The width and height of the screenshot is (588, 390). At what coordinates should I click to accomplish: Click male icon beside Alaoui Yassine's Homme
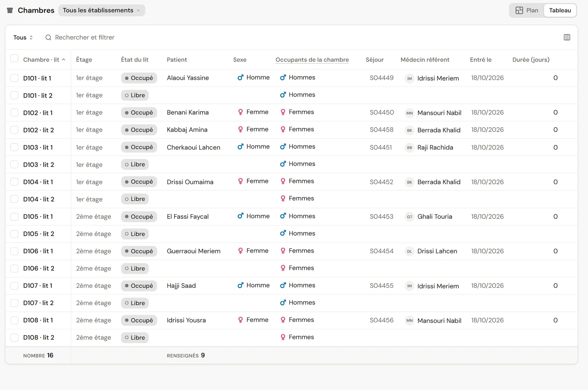(x=240, y=78)
